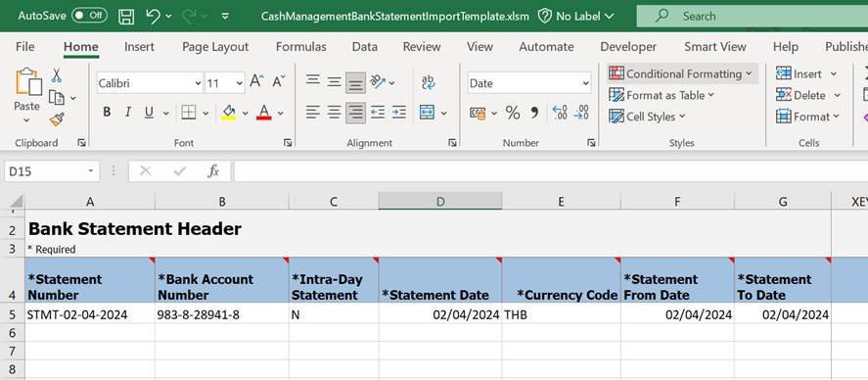Open the Developer tab
868x380 pixels.
click(x=628, y=47)
